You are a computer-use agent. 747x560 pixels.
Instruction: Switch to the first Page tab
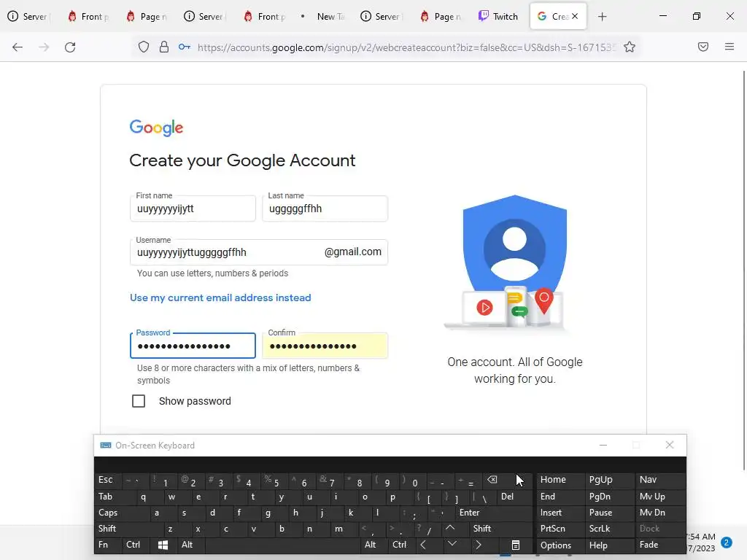(x=147, y=17)
